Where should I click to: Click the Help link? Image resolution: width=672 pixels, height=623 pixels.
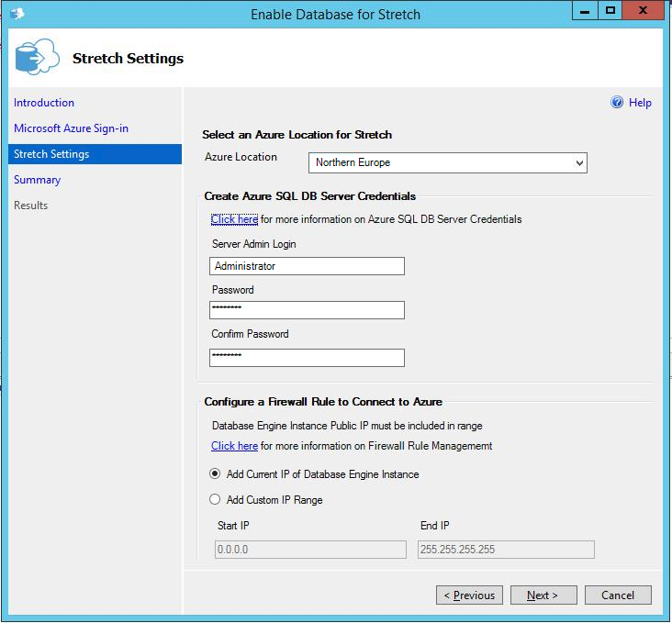click(640, 103)
